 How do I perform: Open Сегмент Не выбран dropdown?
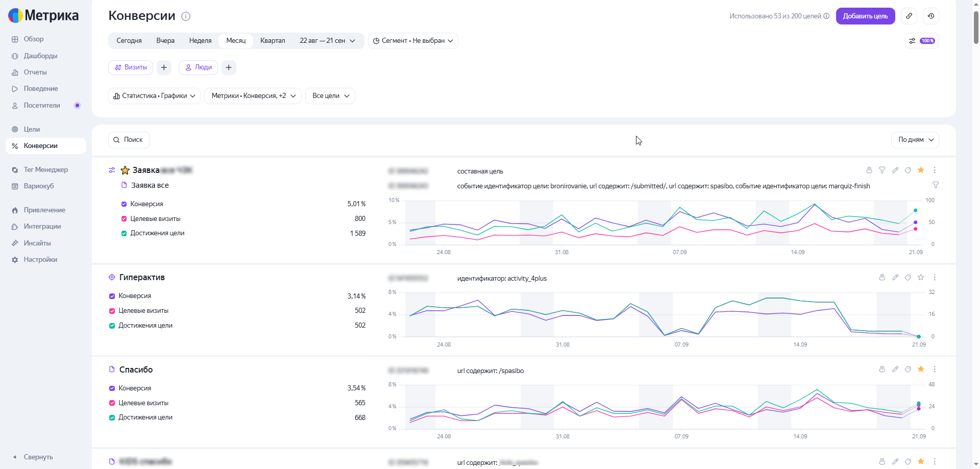coord(413,41)
